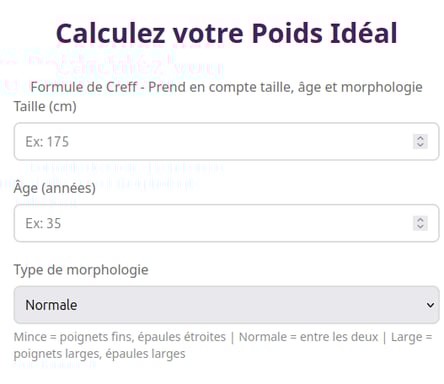Focus the Âge (années) input field

pyautogui.click(x=226, y=223)
